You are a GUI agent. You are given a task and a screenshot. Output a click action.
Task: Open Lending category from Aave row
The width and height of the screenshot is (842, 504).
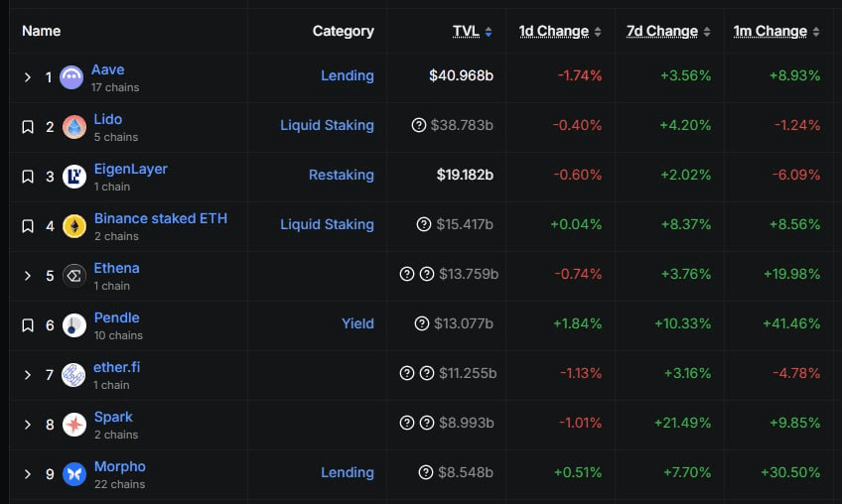(x=348, y=75)
